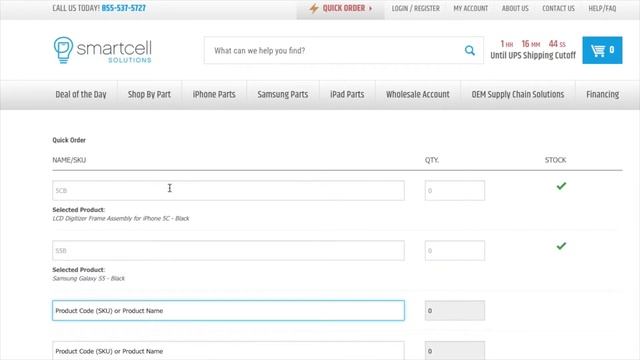
Task: Open the Contact Us page
Action: [558, 9]
